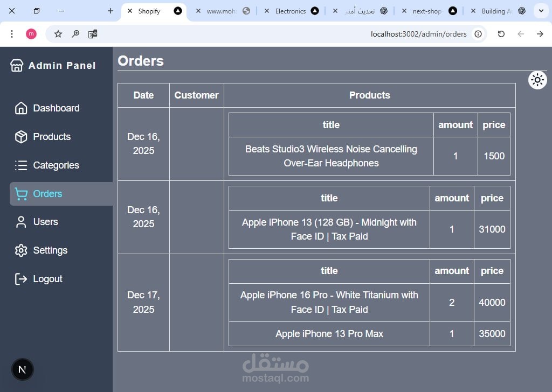Toggle light mode with sun icon

pyautogui.click(x=537, y=80)
